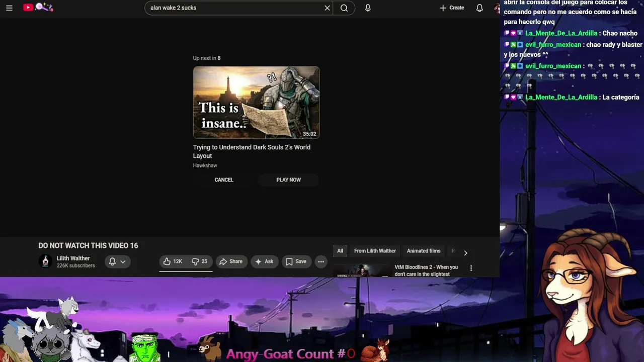Cancel the autoplay countdown

[x=224, y=180]
